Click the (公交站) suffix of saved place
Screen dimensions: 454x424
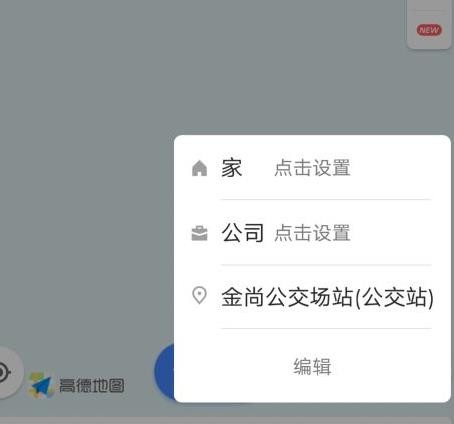tap(394, 297)
